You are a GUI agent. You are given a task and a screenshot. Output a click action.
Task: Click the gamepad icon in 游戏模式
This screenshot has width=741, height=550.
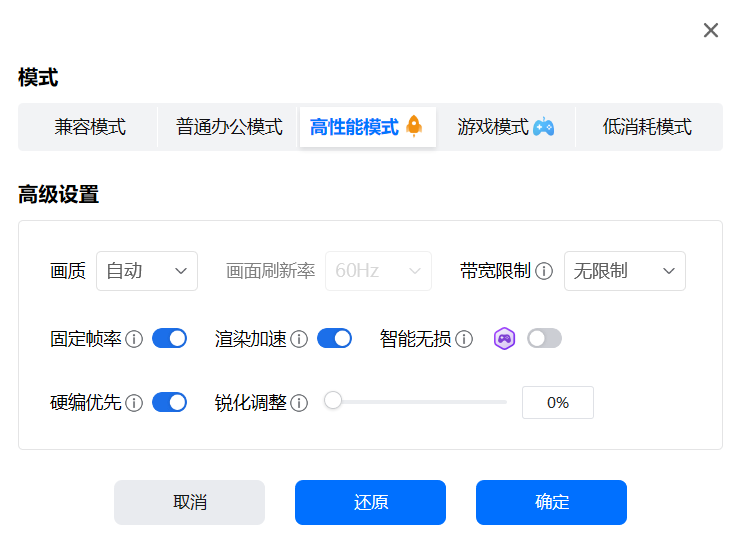(x=543, y=127)
